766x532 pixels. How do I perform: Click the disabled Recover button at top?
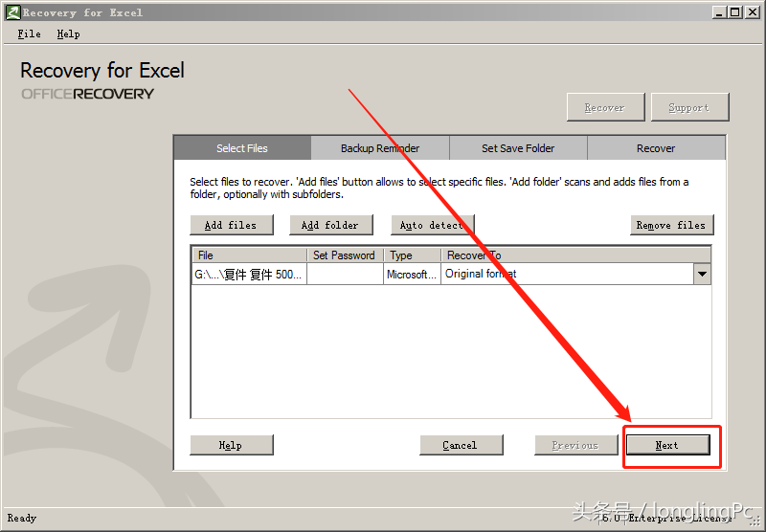coord(605,107)
